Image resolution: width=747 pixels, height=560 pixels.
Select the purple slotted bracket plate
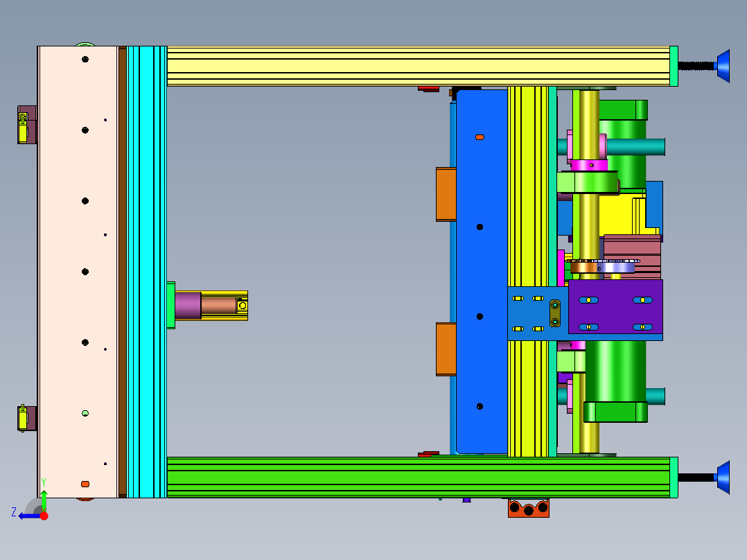pos(615,307)
